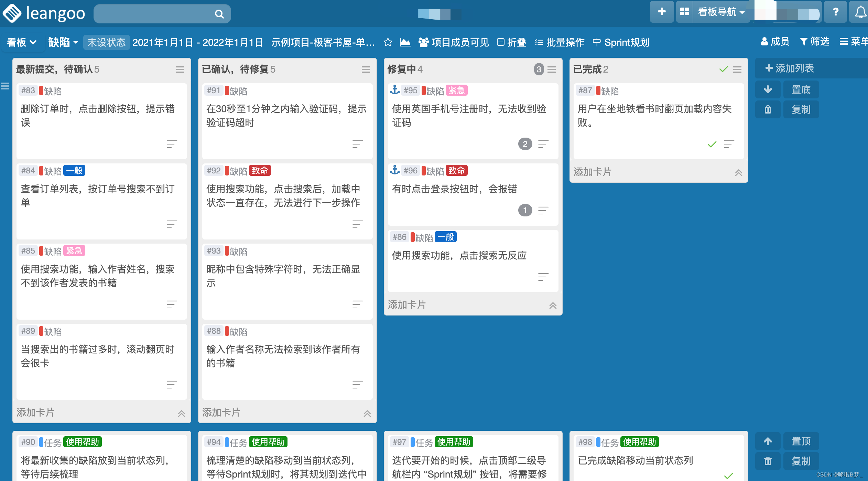The width and height of the screenshot is (868, 481).
Task: Click the top trash delete icon
Action: coord(768,109)
